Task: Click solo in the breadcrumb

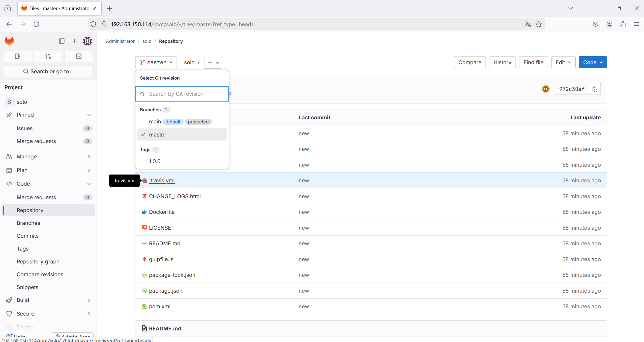Action: pos(147,41)
